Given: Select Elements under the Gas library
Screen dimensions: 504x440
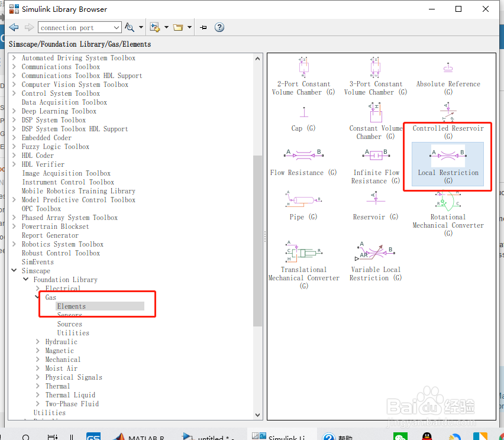Looking at the screenshot, I should 72,306.
